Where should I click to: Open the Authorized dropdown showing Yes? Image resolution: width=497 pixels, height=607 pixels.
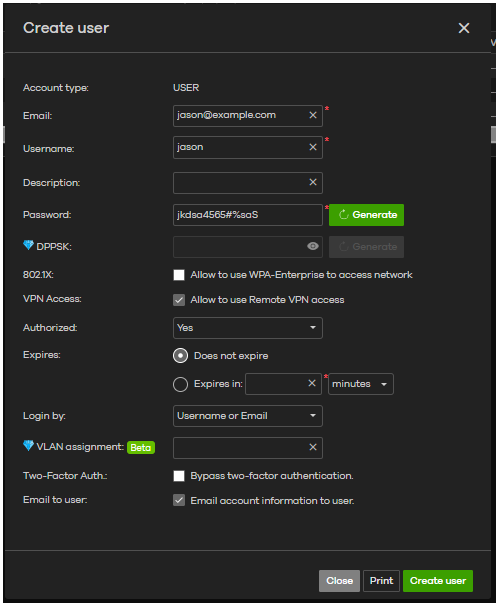click(x=248, y=328)
